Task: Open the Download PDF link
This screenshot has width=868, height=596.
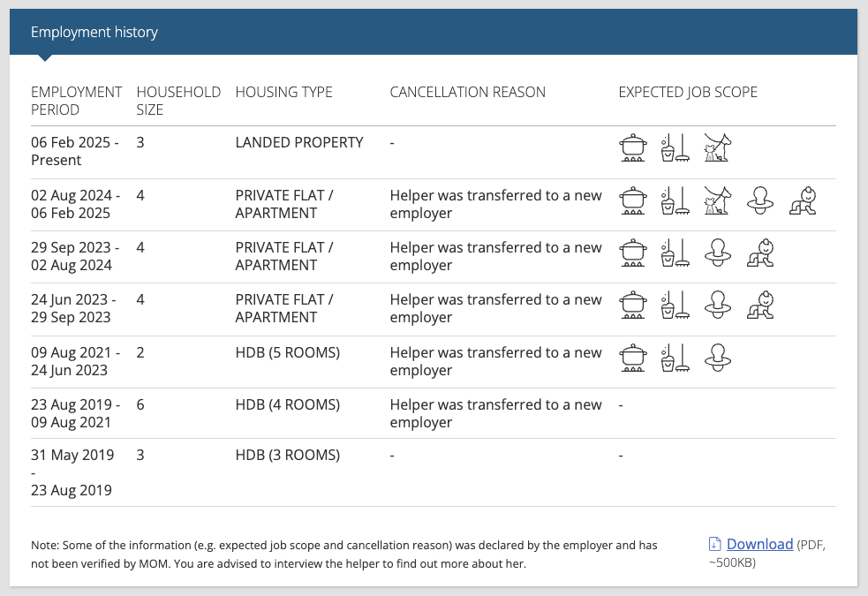Action: click(759, 544)
